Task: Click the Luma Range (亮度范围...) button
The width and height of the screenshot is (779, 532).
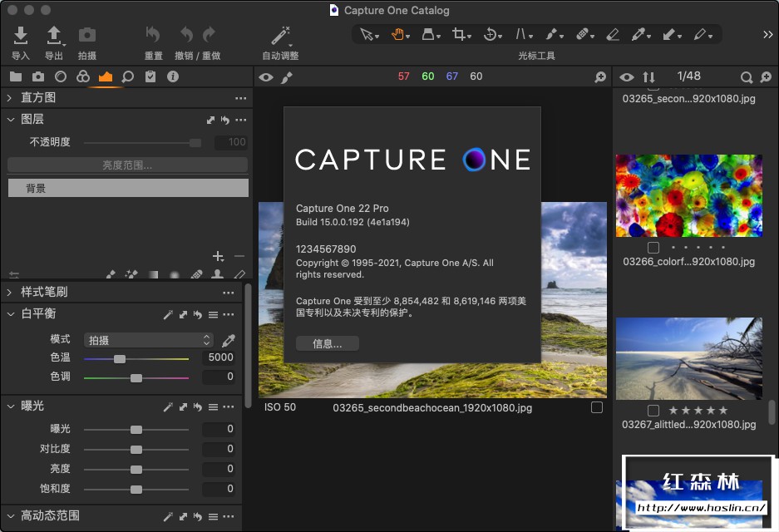Action: point(127,165)
